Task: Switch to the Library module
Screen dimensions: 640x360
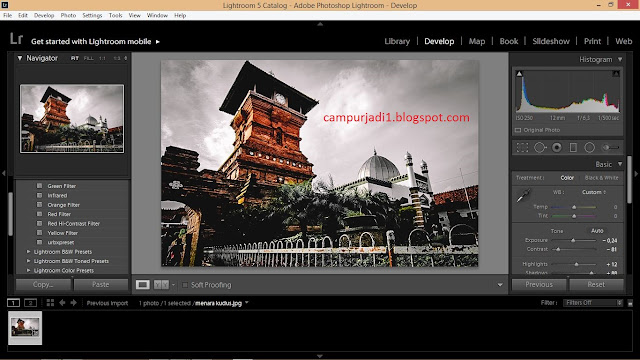Action: tap(397, 41)
